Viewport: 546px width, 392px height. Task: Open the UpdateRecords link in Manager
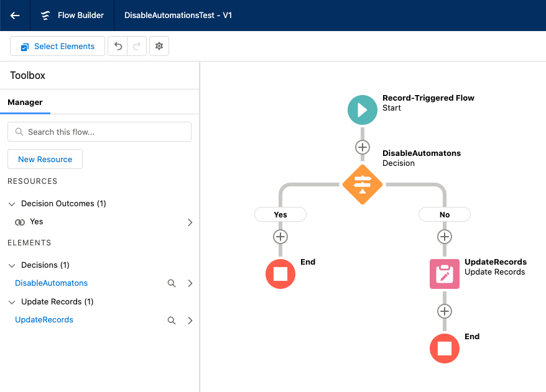pyautogui.click(x=44, y=320)
